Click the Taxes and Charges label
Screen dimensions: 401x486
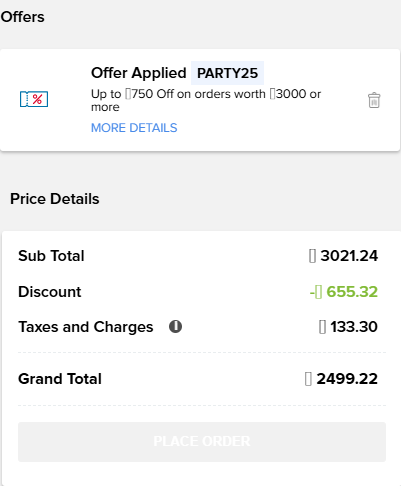86,327
